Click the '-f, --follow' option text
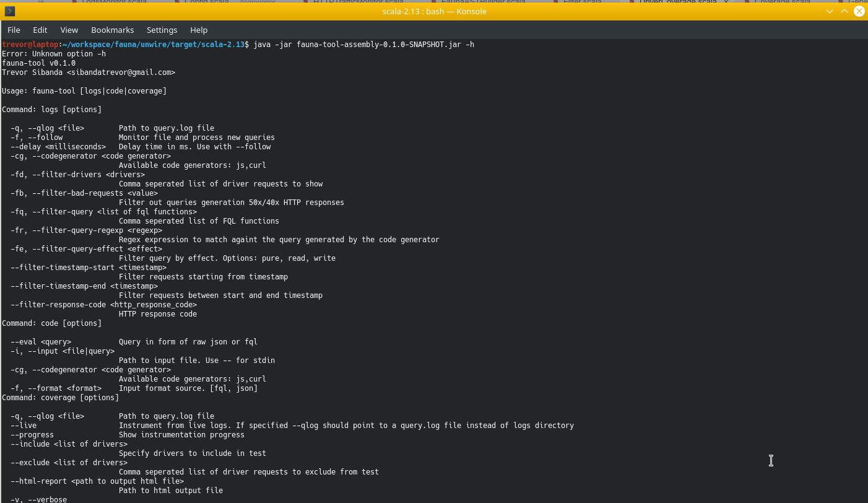This screenshot has width=868, height=503. click(37, 138)
